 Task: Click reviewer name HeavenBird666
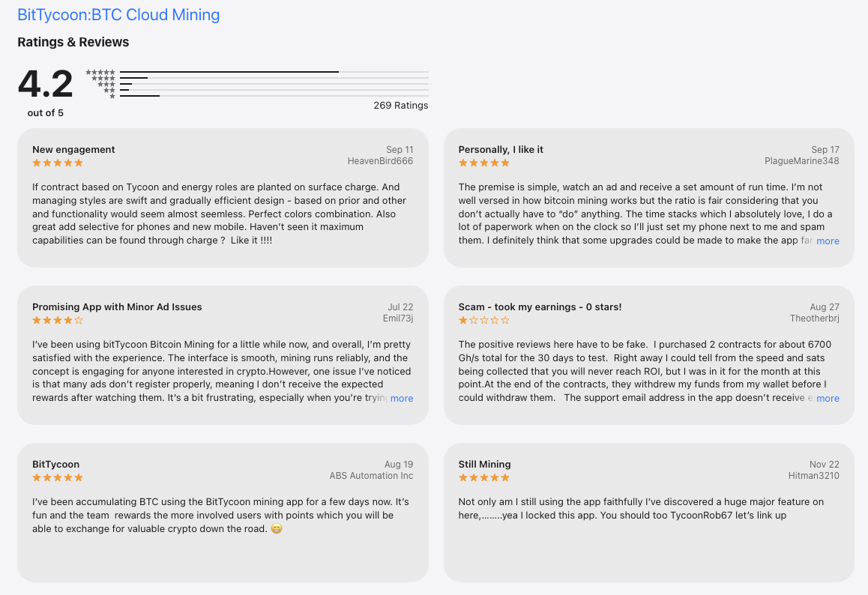point(380,160)
